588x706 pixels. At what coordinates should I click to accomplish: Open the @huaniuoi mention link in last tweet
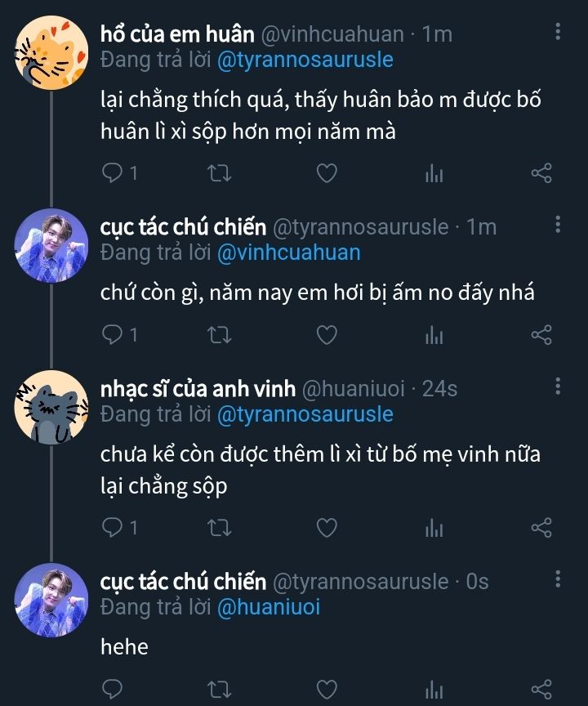click(268, 607)
